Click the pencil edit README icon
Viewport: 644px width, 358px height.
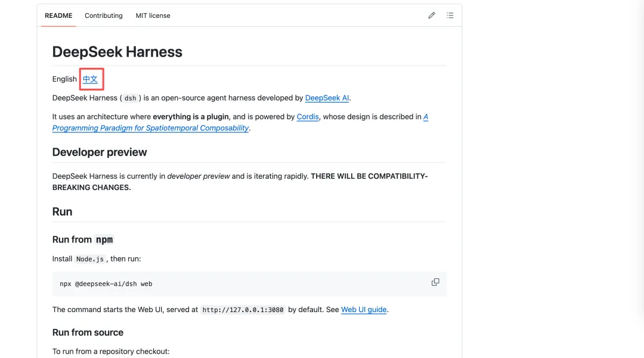coord(431,15)
